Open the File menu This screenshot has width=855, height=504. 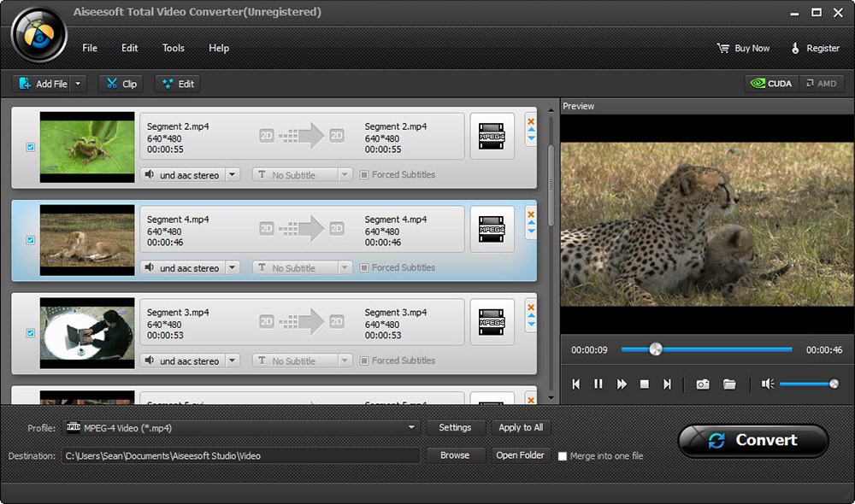click(90, 48)
